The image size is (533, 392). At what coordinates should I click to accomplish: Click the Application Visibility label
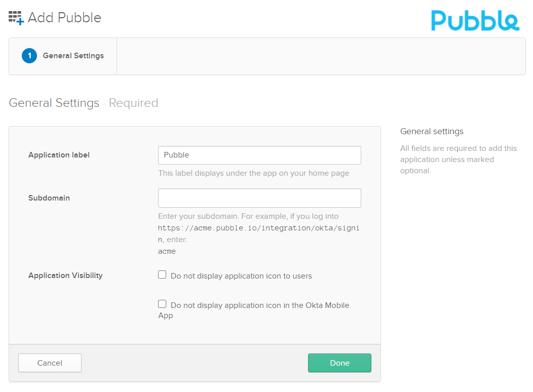tap(65, 276)
